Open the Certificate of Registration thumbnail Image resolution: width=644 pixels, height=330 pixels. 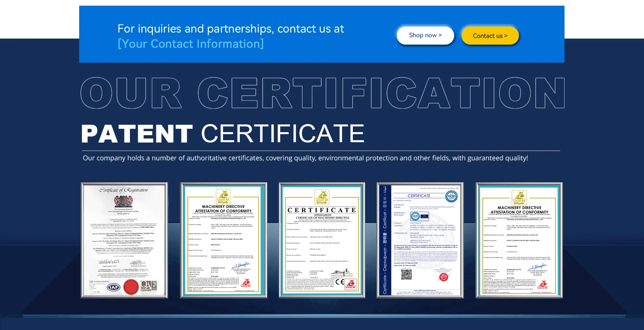[x=124, y=240]
